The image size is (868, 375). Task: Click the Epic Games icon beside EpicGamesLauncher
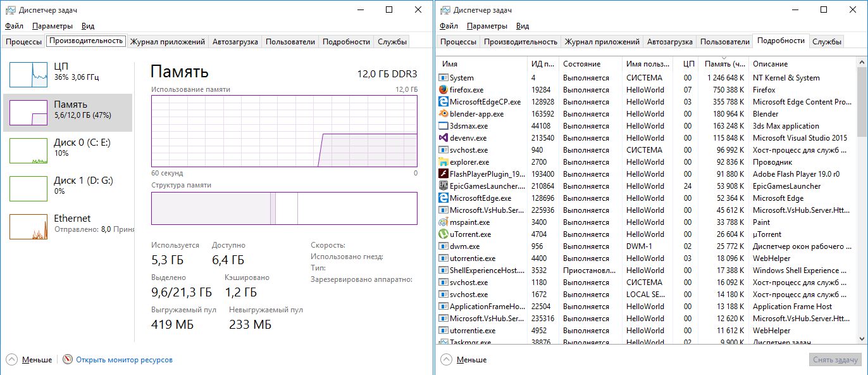(x=443, y=186)
